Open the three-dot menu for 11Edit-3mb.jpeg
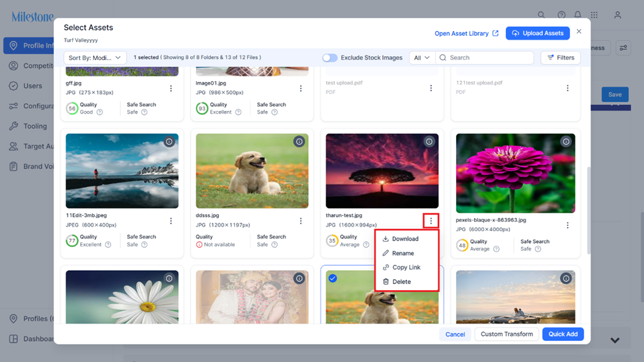Image resolution: width=644 pixels, height=362 pixels. (171, 221)
